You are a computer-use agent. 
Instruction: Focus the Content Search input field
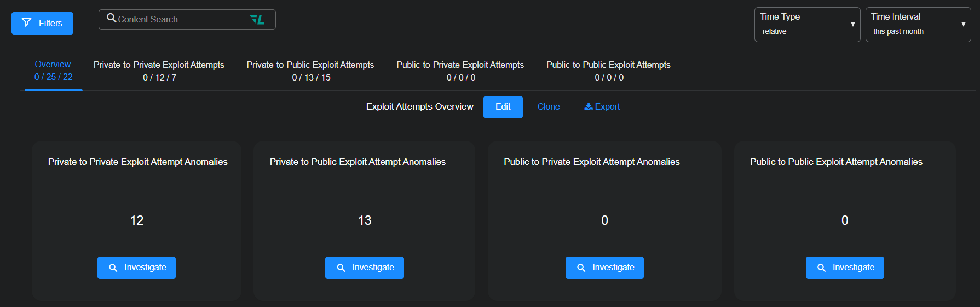tap(181, 20)
